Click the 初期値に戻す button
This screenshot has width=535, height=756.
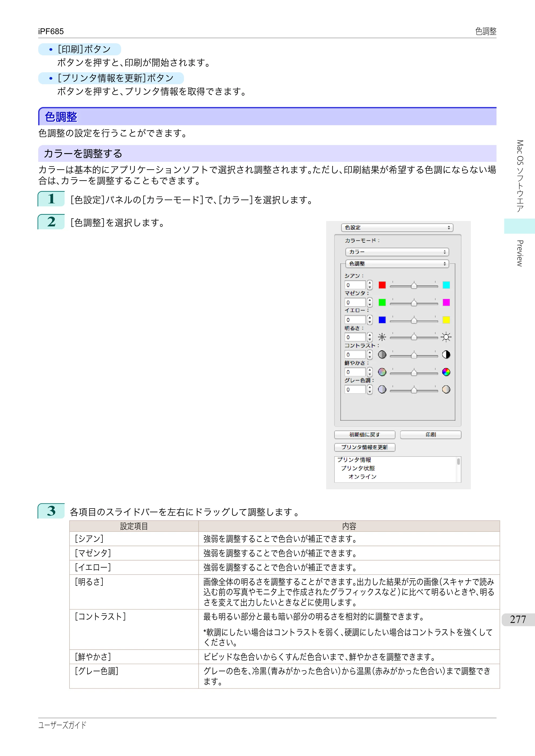[x=365, y=435]
